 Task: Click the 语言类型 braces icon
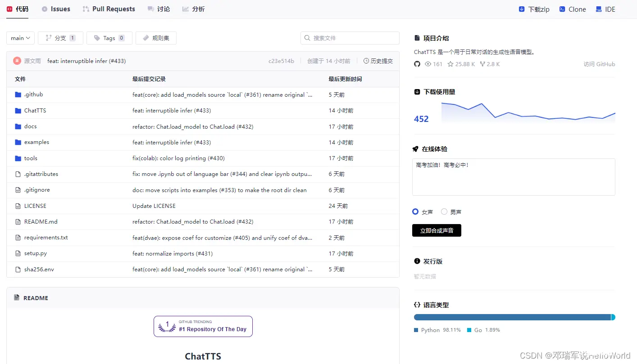(x=417, y=305)
